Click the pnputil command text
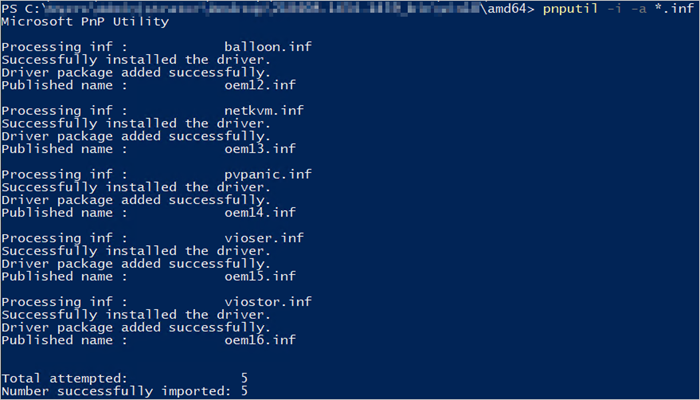Image resolution: width=700 pixels, height=400 pixels. [x=570, y=8]
